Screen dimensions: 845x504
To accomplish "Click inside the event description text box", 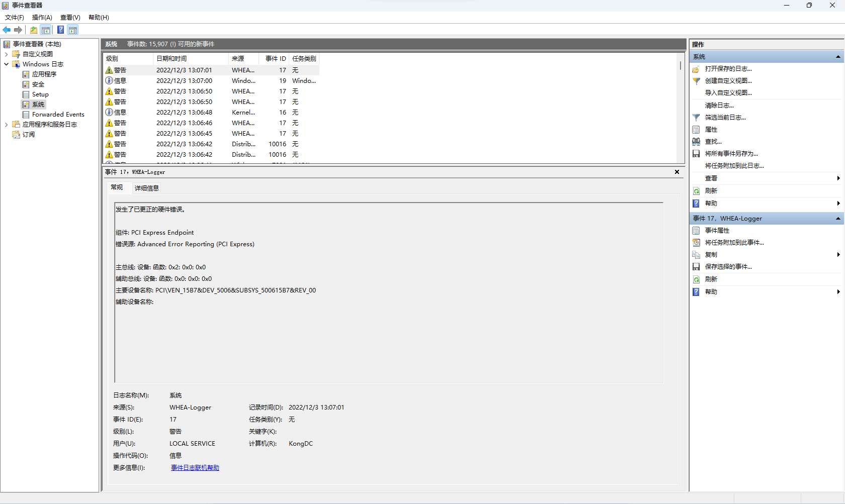I will [389, 292].
